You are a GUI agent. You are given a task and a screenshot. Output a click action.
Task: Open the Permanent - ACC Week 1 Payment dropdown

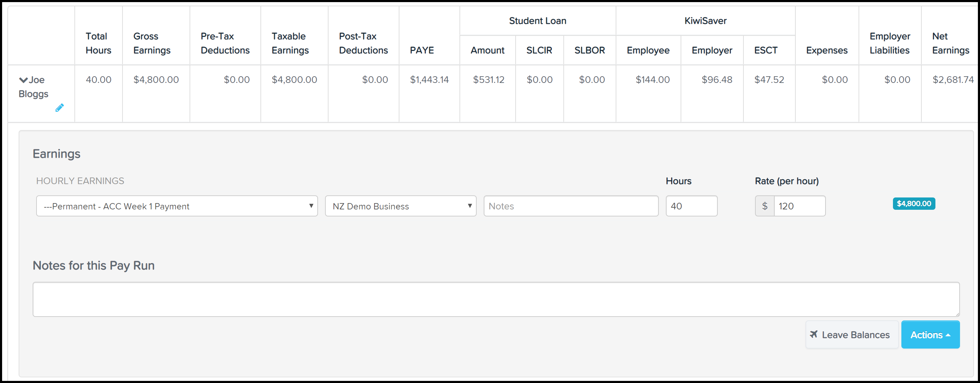pos(177,206)
